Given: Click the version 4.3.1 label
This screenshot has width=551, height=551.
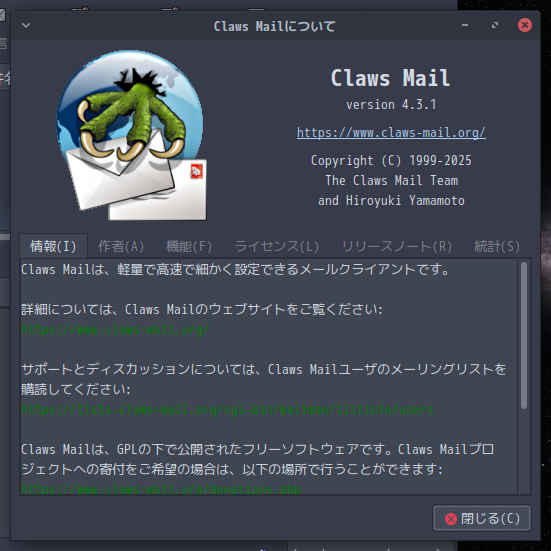Looking at the screenshot, I should (x=391, y=104).
